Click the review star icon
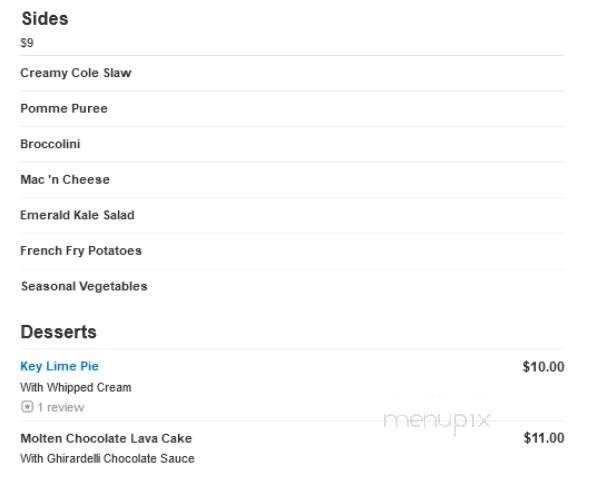 pos(27,407)
